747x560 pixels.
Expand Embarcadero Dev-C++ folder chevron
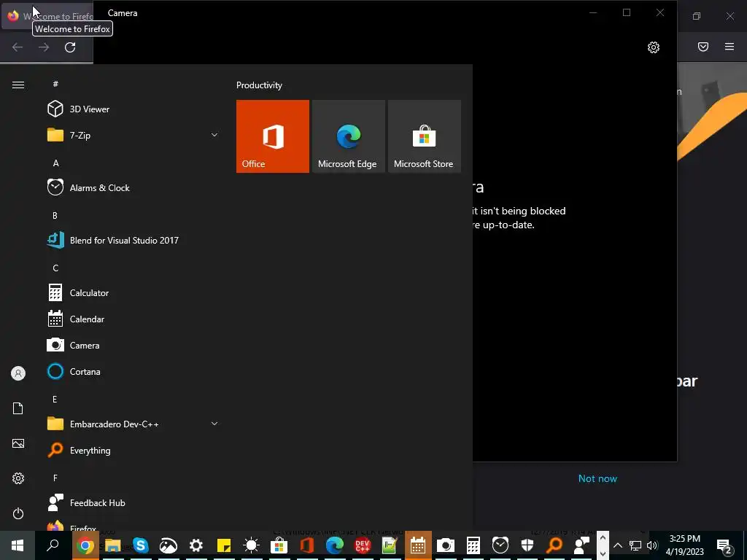coord(214,424)
